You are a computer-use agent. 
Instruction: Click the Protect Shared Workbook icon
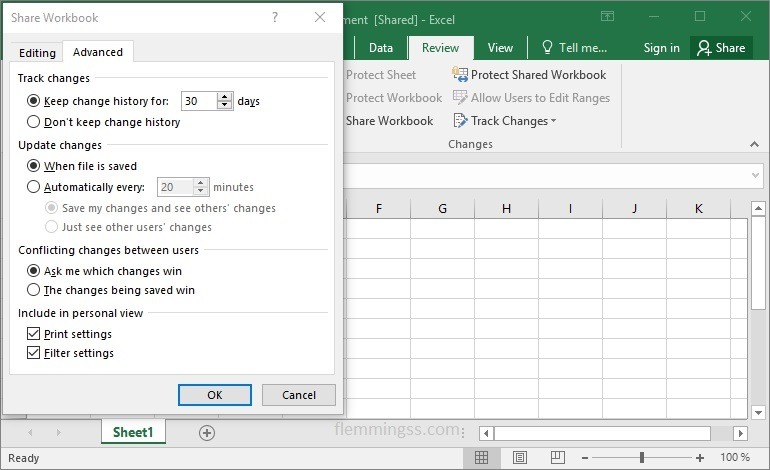460,75
